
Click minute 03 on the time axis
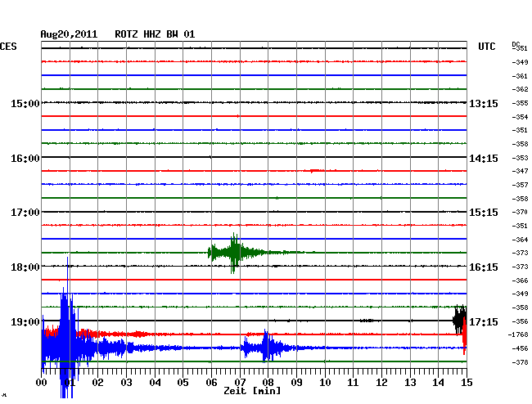(126, 382)
